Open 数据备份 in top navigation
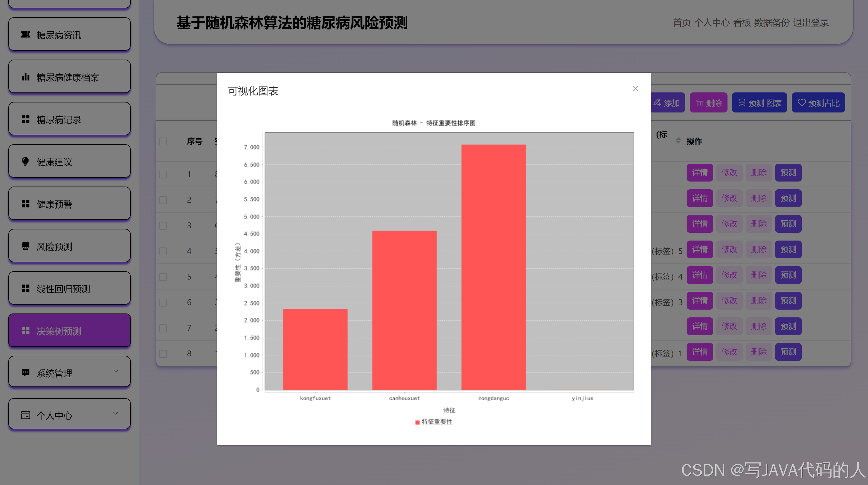 tap(772, 23)
